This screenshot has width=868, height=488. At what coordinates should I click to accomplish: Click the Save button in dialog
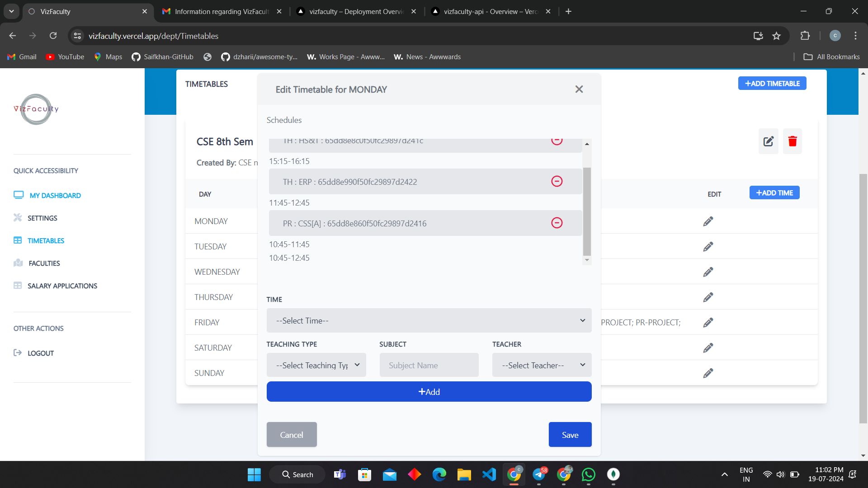coord(570,435)
